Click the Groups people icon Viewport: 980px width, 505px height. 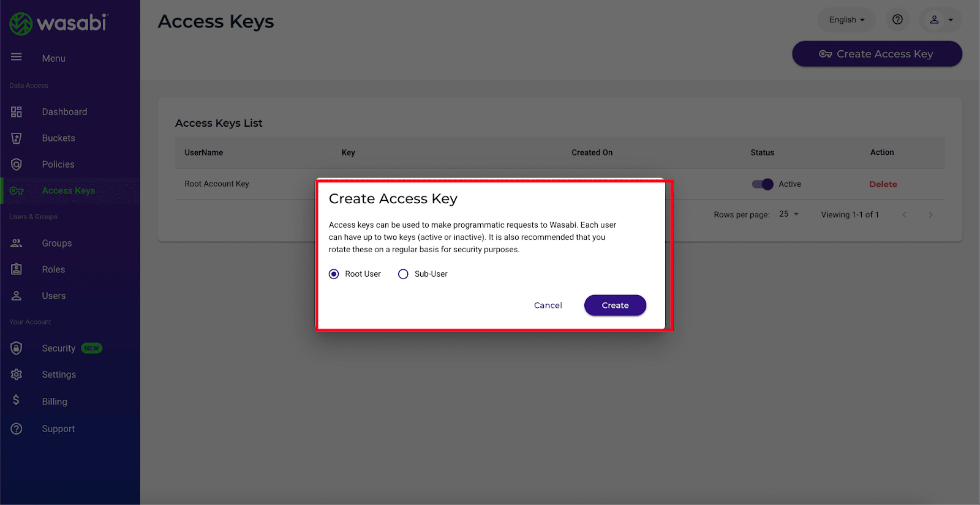coord(17,243)
